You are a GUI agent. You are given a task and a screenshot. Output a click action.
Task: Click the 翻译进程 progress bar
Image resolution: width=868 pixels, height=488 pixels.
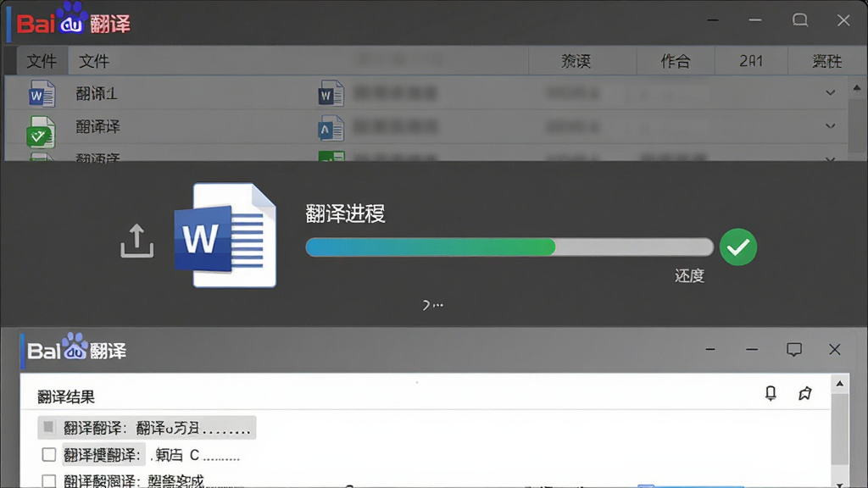click(x=509, y=247)
